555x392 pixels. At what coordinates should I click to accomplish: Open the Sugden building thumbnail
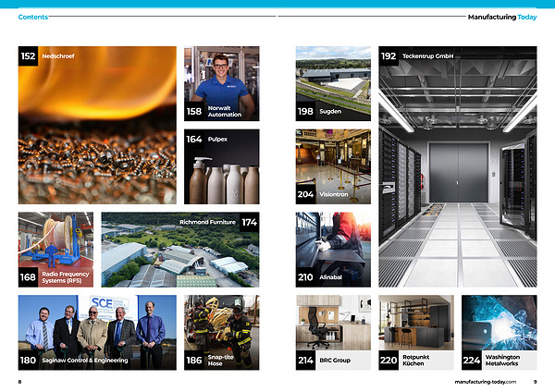333,83
